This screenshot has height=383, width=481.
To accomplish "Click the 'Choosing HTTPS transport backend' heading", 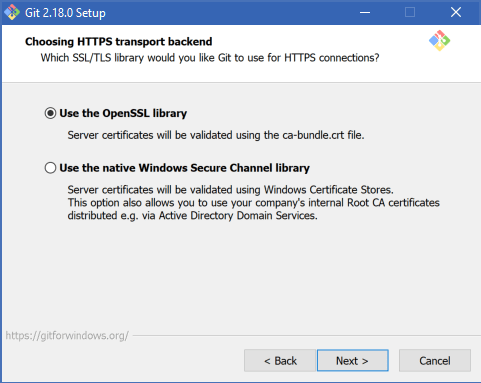I will click(119, 42).
